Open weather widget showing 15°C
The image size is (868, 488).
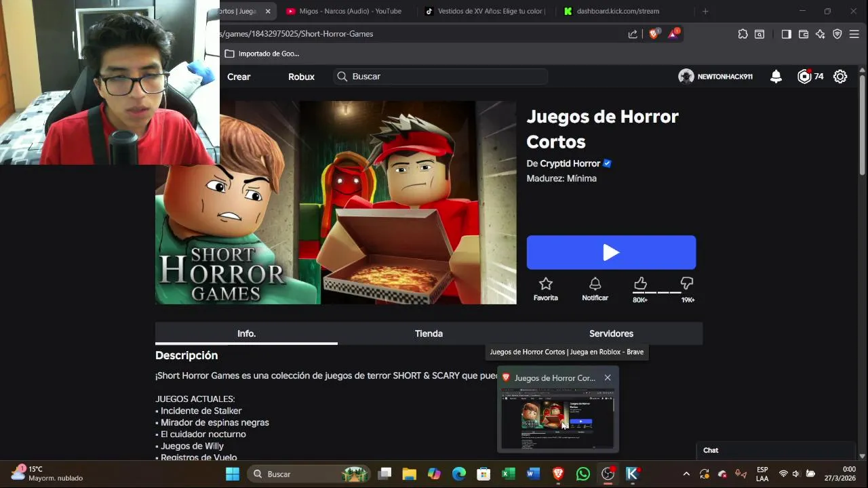(x=47, y=473)
